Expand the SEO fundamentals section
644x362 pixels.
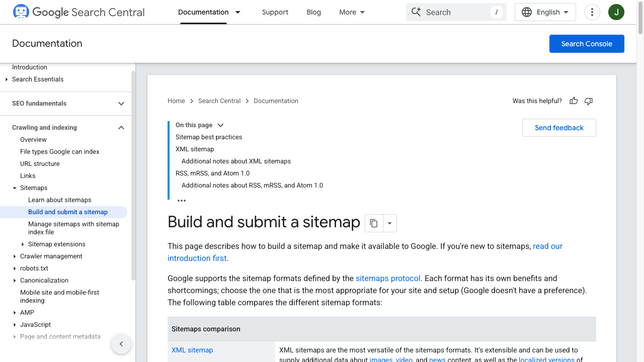(121, 104)
